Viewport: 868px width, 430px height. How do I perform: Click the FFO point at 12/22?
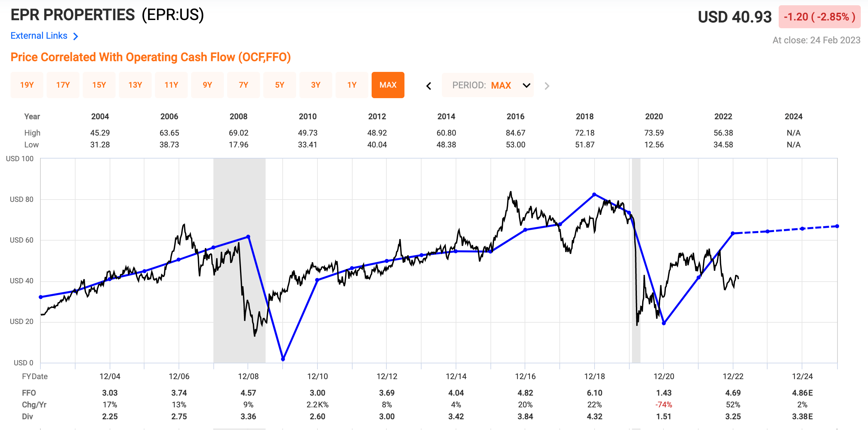pos(733,233)
